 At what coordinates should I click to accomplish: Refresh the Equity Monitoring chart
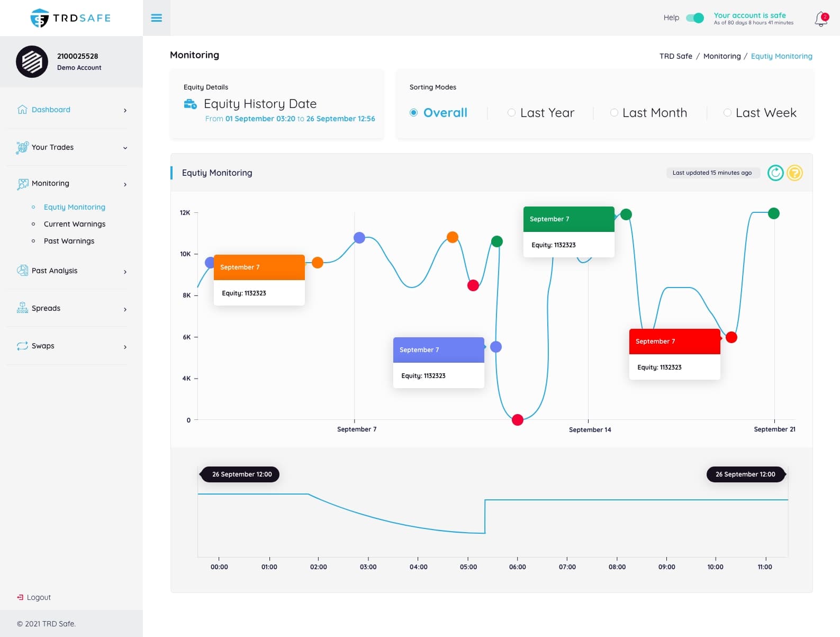click(775, 173)
